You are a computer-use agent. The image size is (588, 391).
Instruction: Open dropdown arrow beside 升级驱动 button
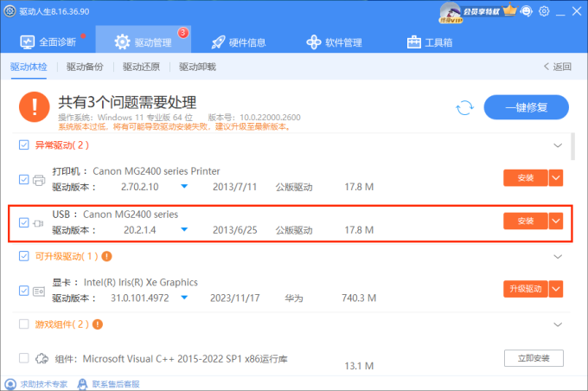pyautogui.click(x=556, y=289)
